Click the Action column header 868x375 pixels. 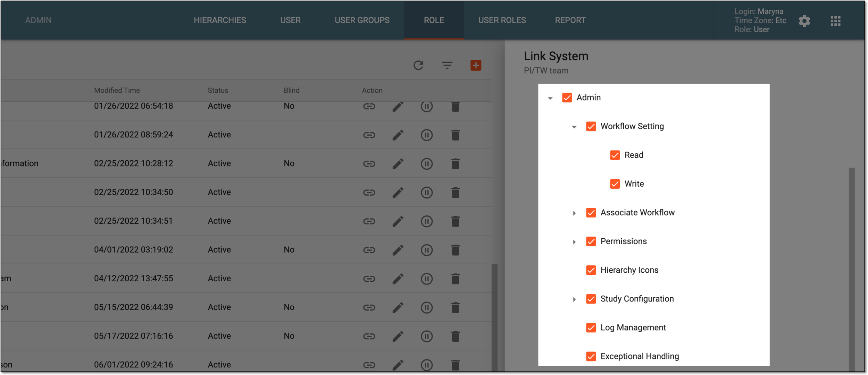372,91
